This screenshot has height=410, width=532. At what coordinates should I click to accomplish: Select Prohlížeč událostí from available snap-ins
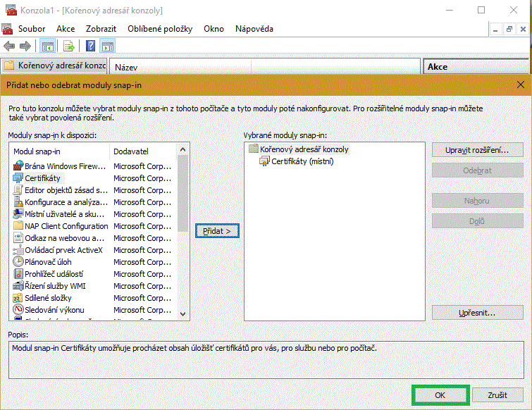click(54, 274)
